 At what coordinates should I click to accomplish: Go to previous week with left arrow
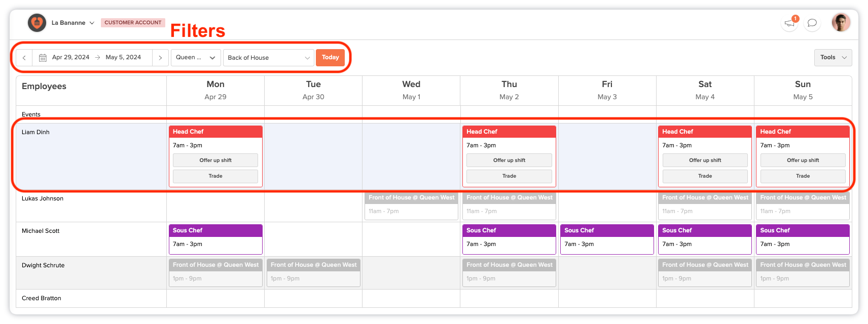(x=24, y=58)
